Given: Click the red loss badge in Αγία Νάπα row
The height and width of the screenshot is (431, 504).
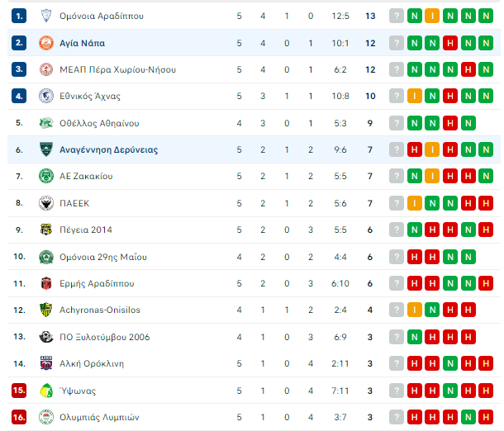Looking at the screenshot, I should coord(450,43).
